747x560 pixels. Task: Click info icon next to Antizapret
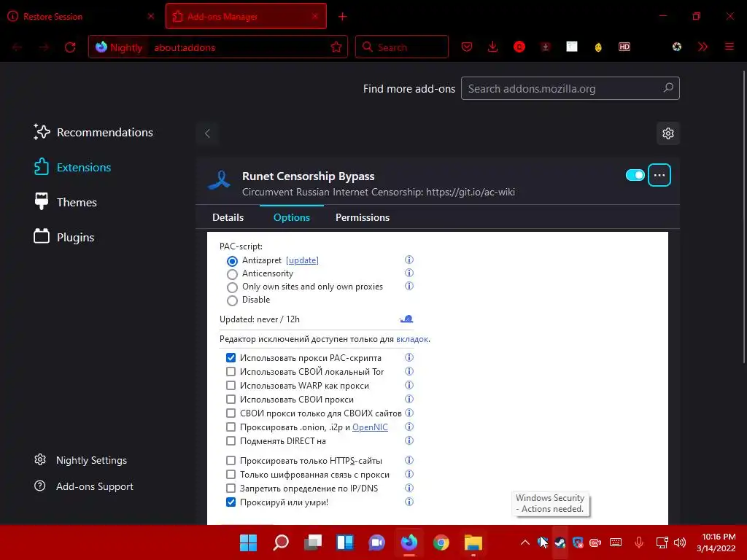click(409, 260)
